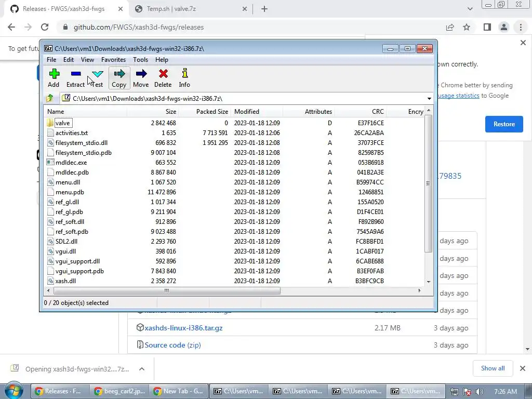Screen dimensions: 532x399
Task: Click the Delete toolbar icon
Action: 163,74
